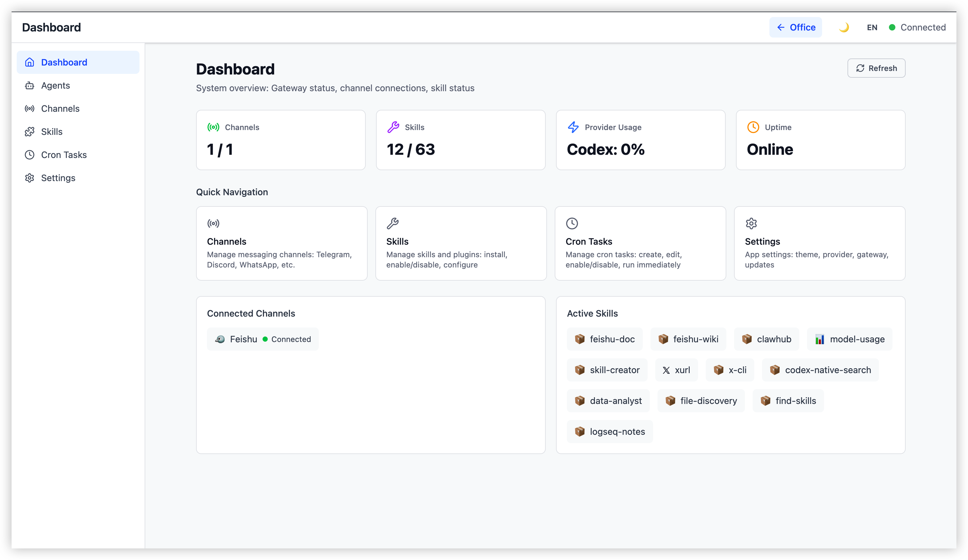The width and height of the screenshot is (968, 560).
Task: Click the Office back button
Action: [795, 27]
